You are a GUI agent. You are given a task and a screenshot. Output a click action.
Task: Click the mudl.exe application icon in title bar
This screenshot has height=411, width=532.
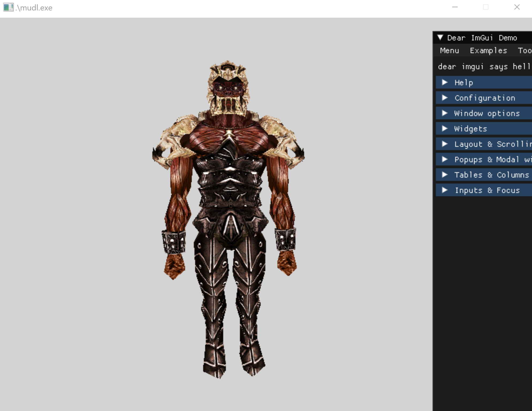coord(8,7)
